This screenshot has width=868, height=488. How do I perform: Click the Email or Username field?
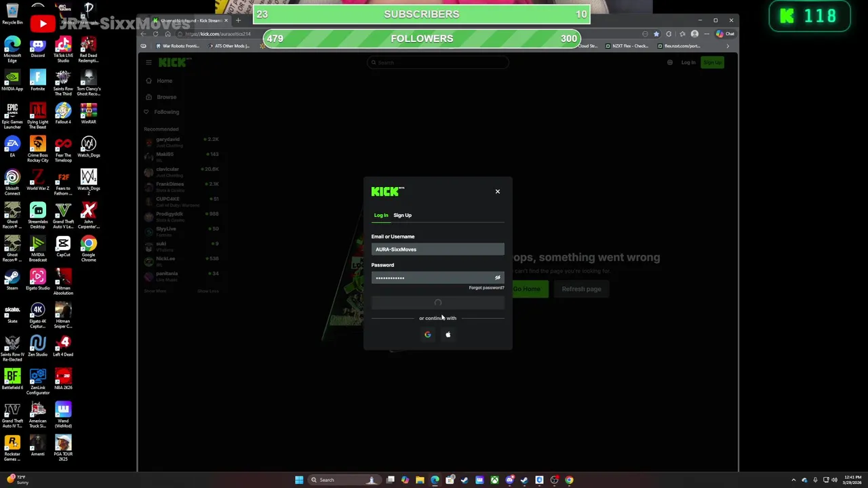click(437, 249)
